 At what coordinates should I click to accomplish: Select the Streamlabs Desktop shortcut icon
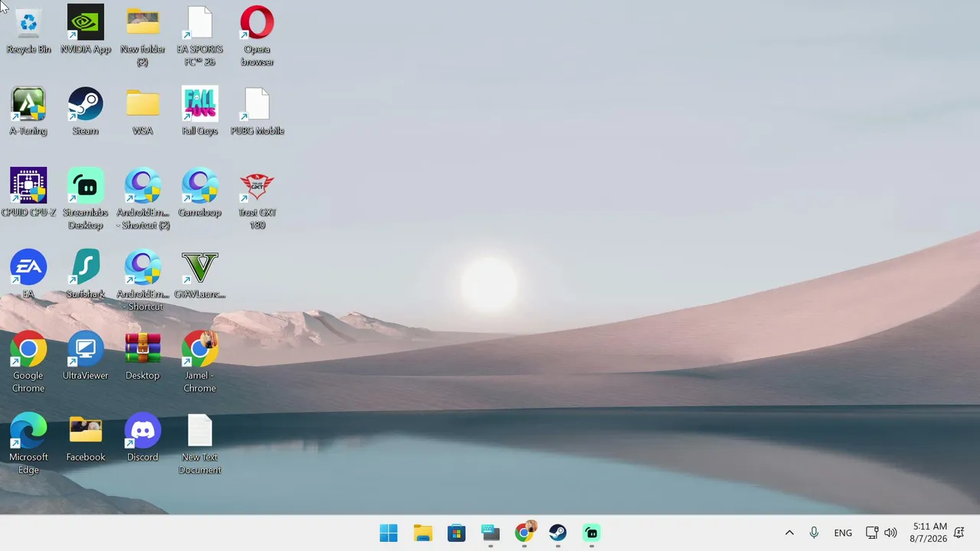[86, 199]
